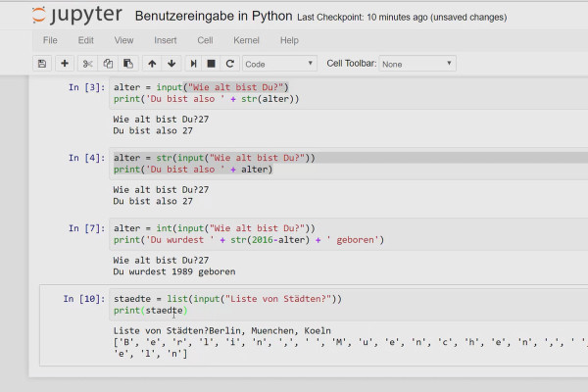Click code line print('Du bist also ' + alter)
Image resolution: width=588 pixels, height=392 pixels.
pos(193,170)
